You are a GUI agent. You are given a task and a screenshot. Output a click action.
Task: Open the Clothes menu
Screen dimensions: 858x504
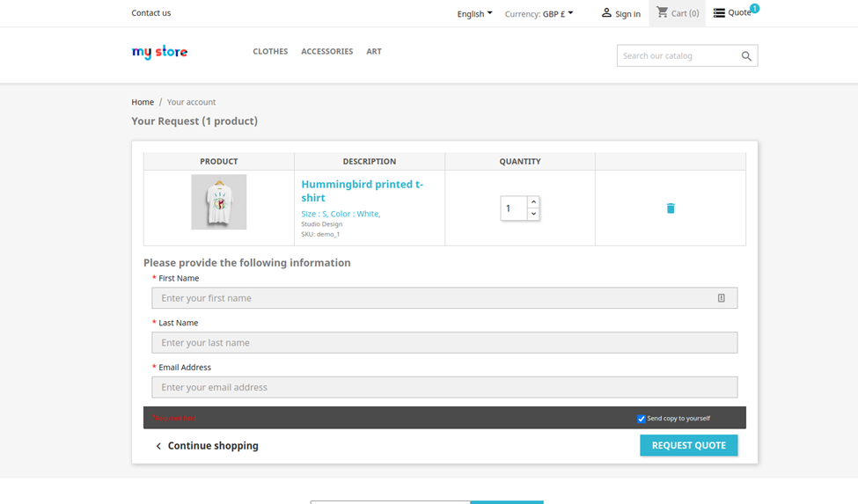coord(270,51)
